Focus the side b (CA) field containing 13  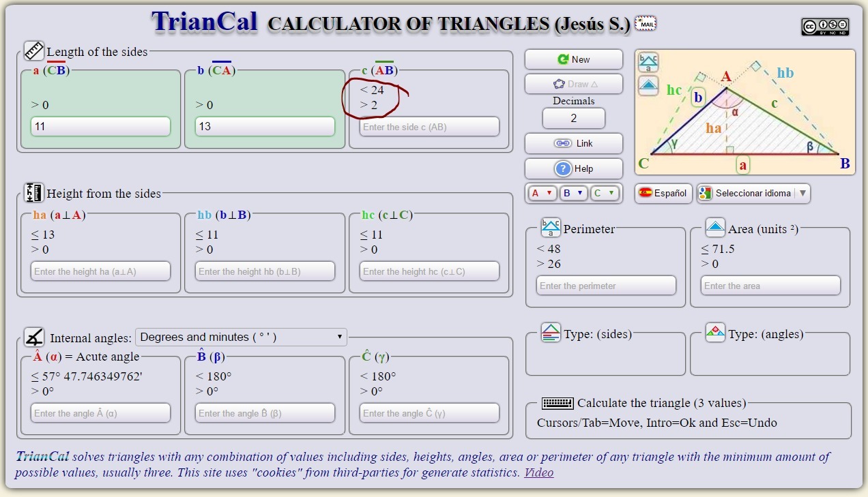tap(265, 126)
